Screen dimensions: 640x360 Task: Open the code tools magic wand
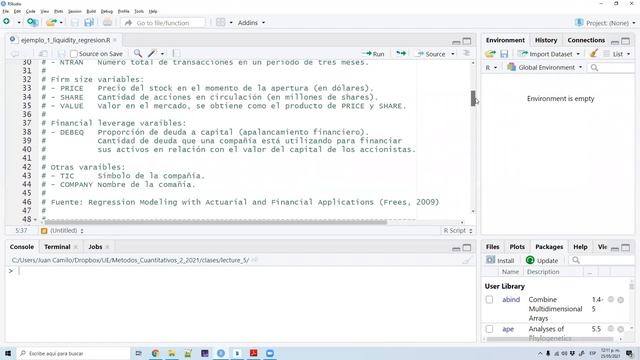(152, 53)
